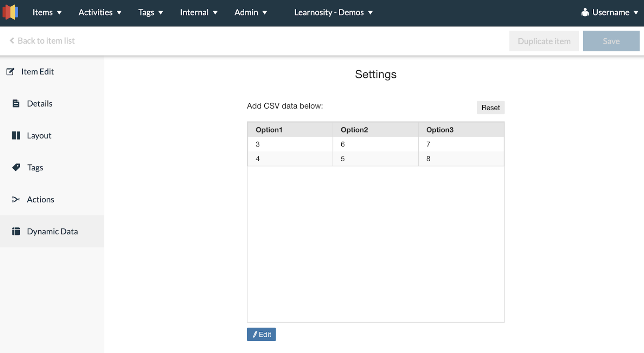Click the Layout columns icon
Viewport: 644px width, 353px height.
point(16,136)
